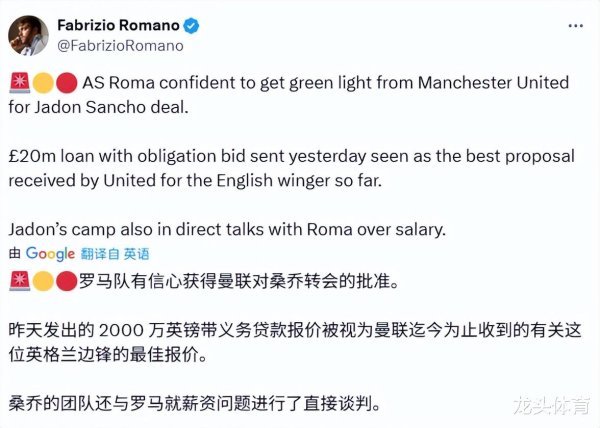The width and height of the screenshot is (600, 428).
Task: Click the Google logo in translation line
Action: pyautogui.click(x=50, y=254)
